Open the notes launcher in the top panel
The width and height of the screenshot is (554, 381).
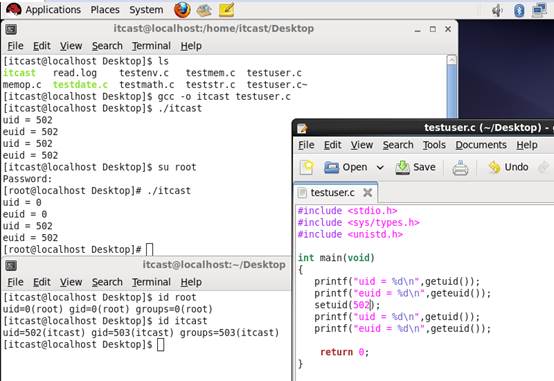(x=226, y=10)
